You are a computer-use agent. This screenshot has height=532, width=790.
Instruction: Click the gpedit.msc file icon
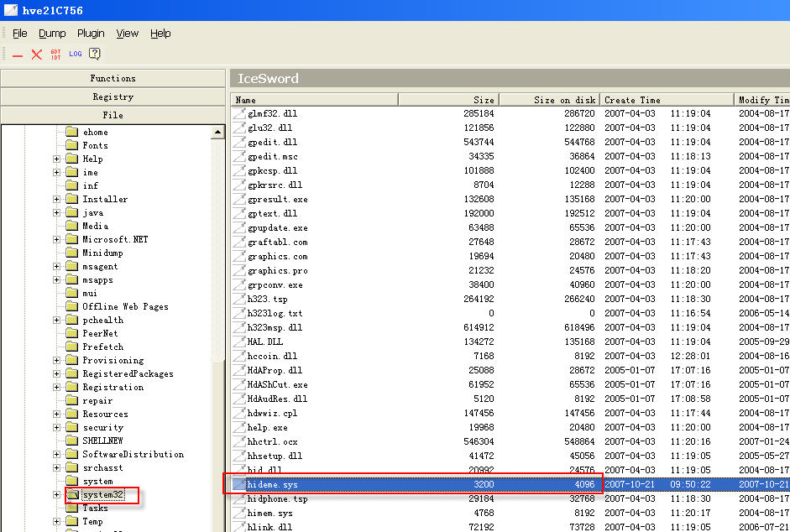click(239, 156)
